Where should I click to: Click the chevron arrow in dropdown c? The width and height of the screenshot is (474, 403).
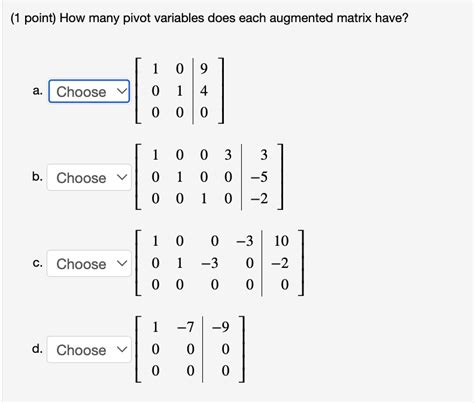click(x=122, y=263)
